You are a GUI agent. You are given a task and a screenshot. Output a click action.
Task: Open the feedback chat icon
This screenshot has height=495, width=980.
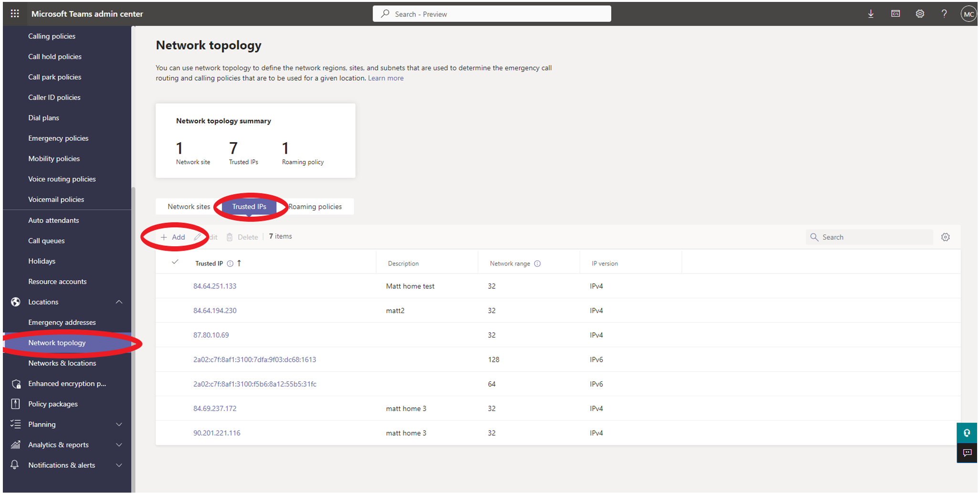click(x=967, y=453)
